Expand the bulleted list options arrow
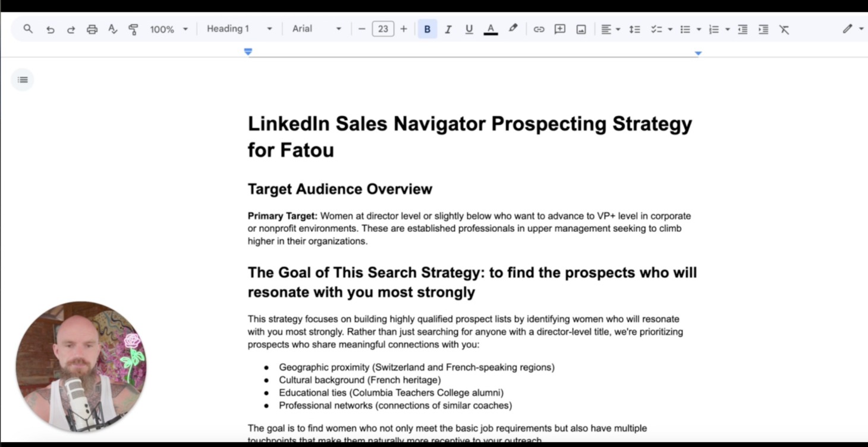Viewport: 868px width, 447px height. (x=699, y=29)
